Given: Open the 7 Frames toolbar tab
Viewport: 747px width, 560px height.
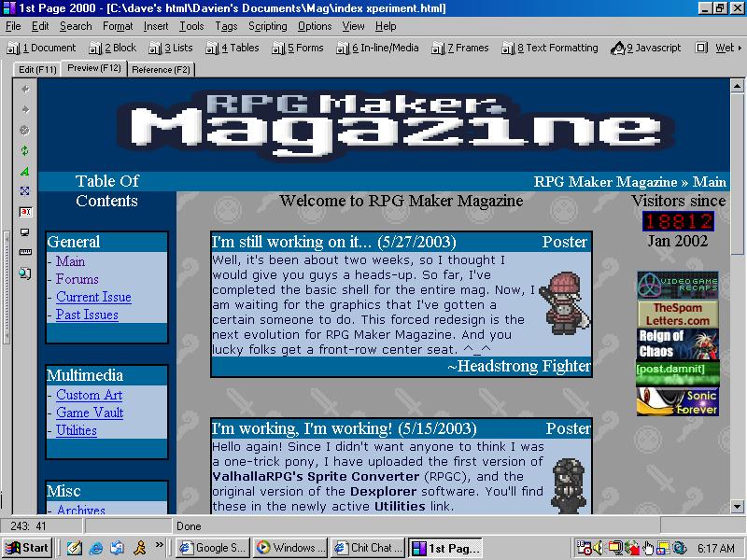Looking at the screenshot, I should coord(460,48).
